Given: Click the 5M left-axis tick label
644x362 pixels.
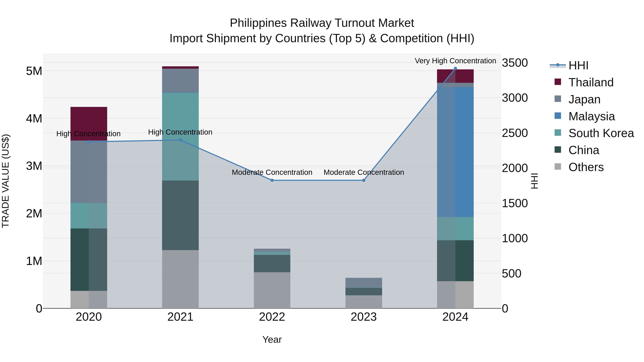Looking at the screenshot, I should pyautogui.click(x=34, y=71).
